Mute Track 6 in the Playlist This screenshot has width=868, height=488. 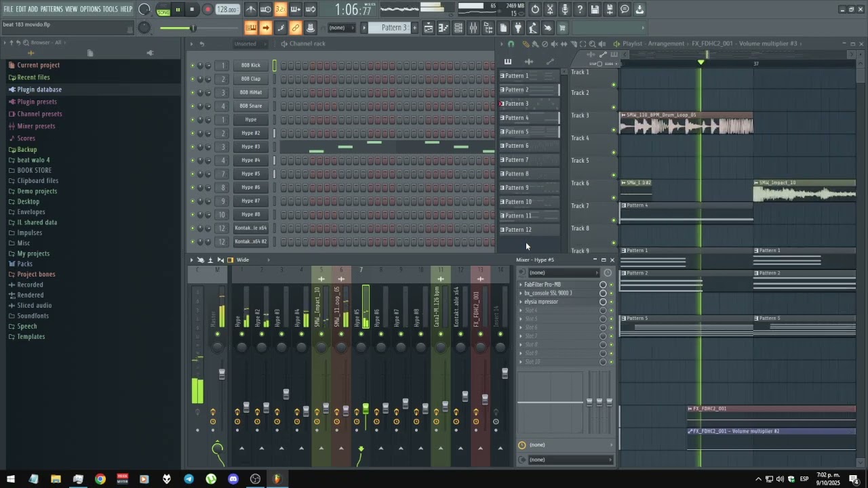coord(614,197)
